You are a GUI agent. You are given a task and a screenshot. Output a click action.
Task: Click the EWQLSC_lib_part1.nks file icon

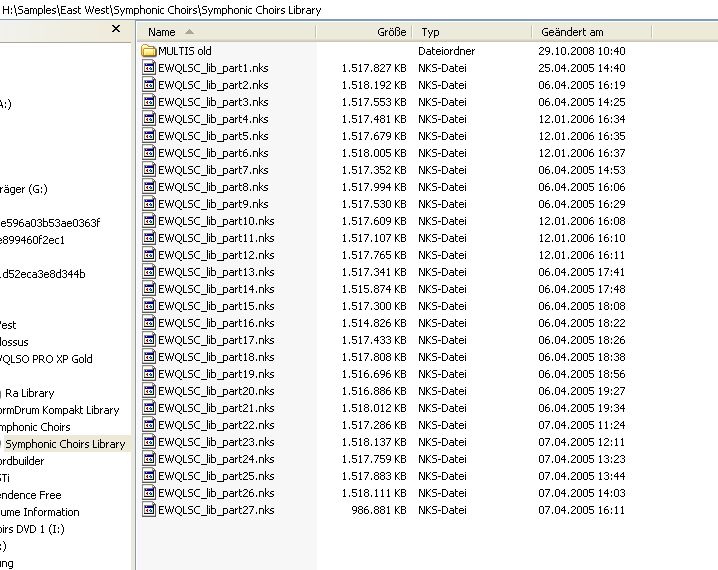pyautogui.click(x=149, y=68)
